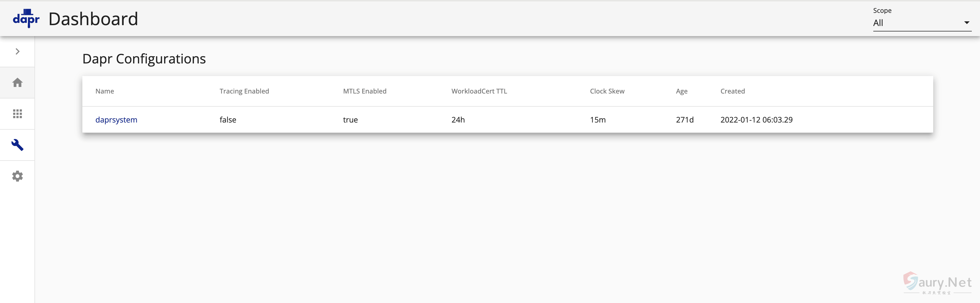The height and width of the screenshot is (303, 980).
Task: Open the Scope dropdown showing All
Action: tap(917, 23)
